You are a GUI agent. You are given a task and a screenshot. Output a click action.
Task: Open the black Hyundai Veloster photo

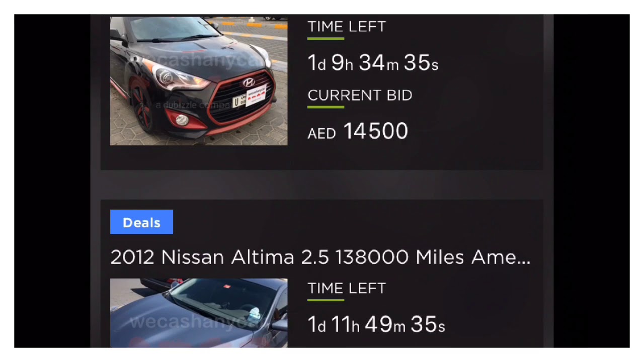tap(199, 80)
